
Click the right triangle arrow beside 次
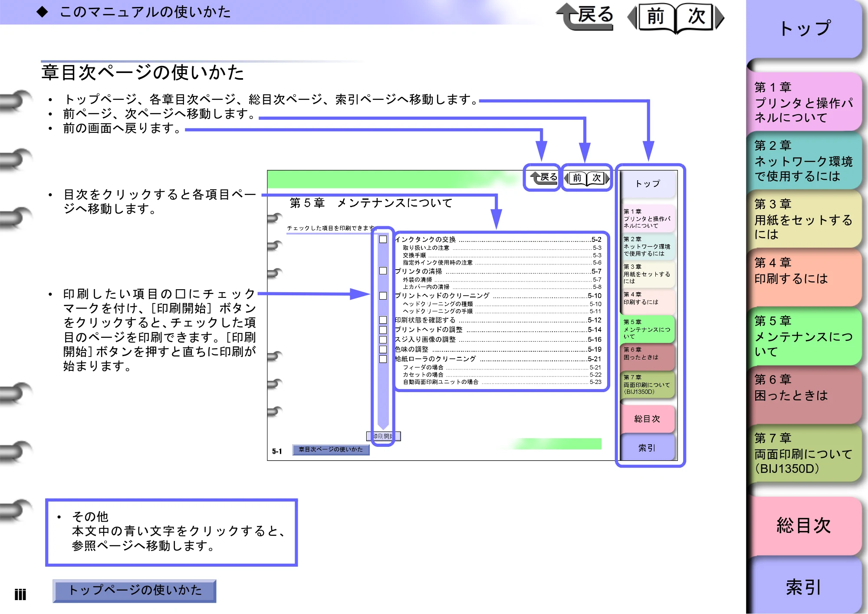720,18
